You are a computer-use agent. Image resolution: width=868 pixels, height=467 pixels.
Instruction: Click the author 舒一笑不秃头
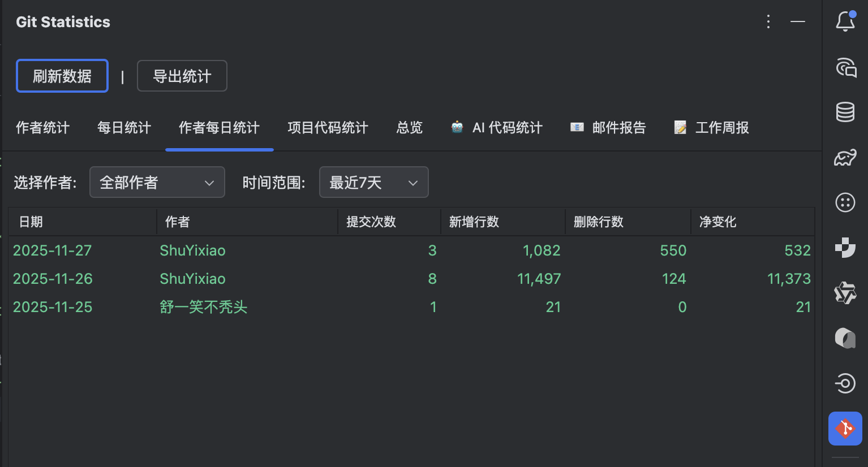[204, 307]
